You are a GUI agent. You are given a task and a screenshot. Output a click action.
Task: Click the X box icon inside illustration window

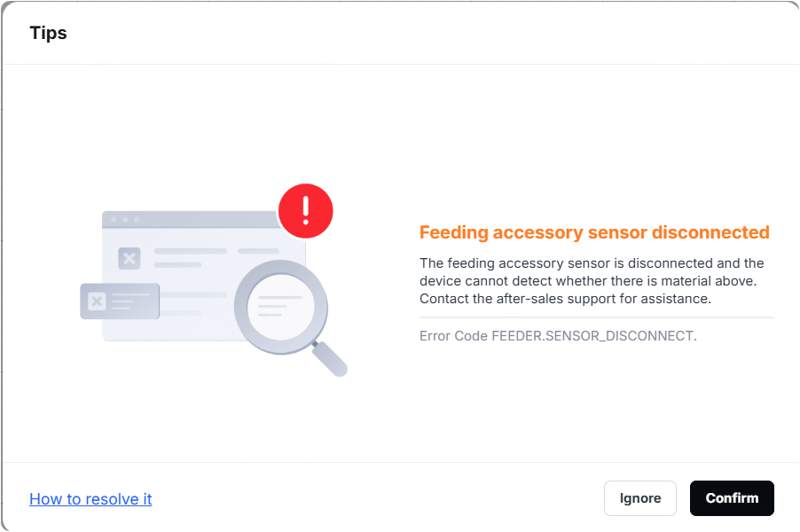(x=129, y=258)
